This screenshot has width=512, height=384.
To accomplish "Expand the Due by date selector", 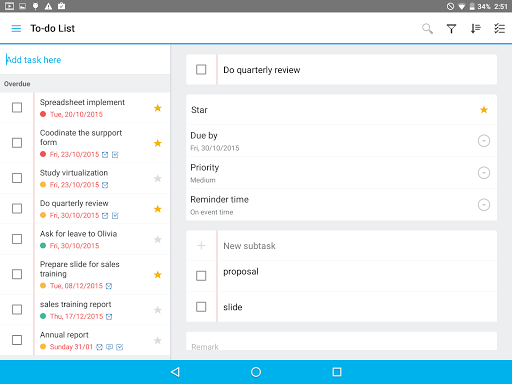I will point(484,141).
